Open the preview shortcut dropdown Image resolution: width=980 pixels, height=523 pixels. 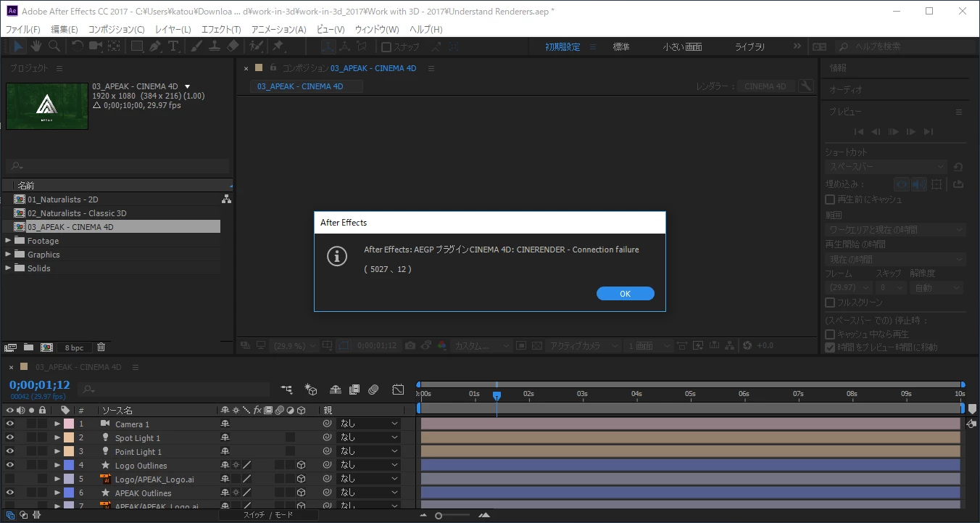(886, 167)
